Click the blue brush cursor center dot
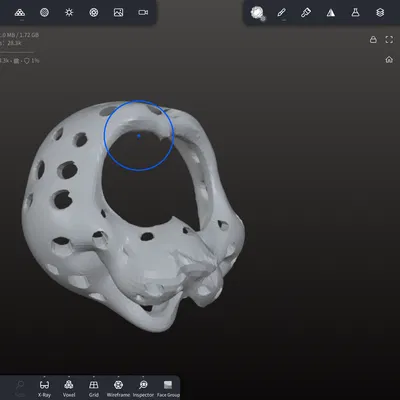Viewport: 400px width, 400px height. coord(139,136)
